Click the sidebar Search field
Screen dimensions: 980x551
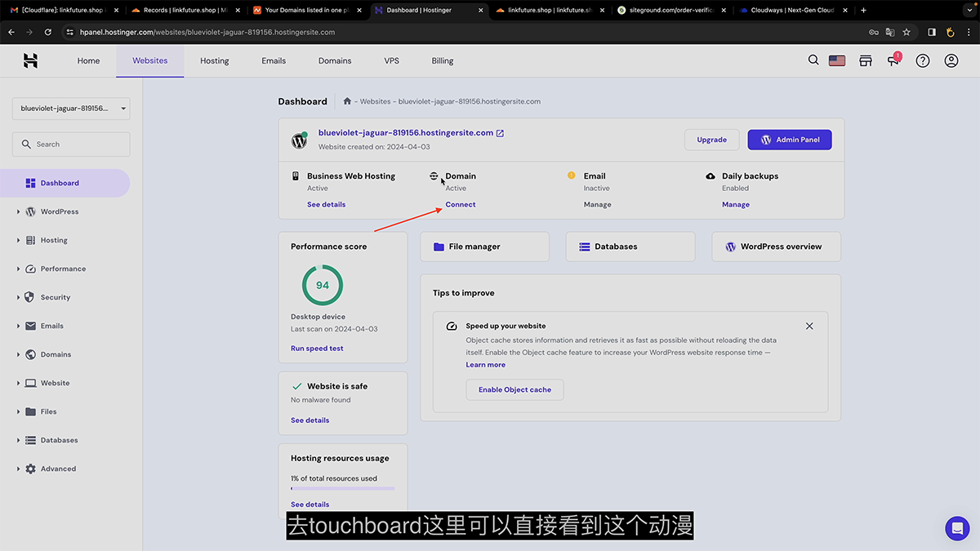(71, 144)
